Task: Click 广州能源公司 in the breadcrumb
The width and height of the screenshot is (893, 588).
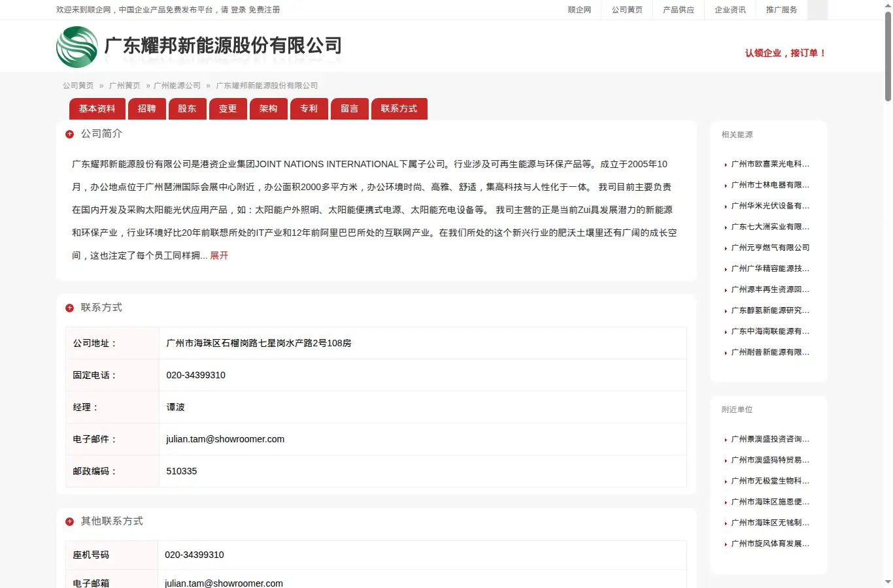Action: coord(177,86)
